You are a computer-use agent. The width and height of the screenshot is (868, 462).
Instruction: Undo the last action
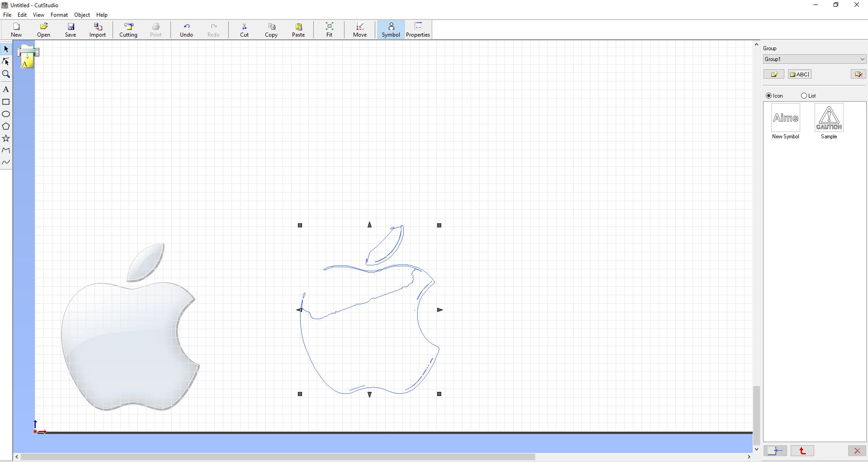coord(186,30)
